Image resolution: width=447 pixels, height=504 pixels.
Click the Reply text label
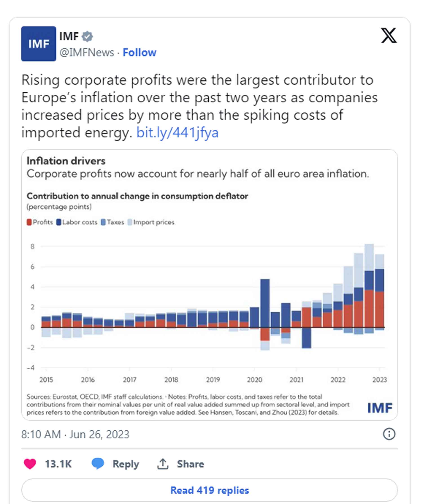[x=126, y=464]
